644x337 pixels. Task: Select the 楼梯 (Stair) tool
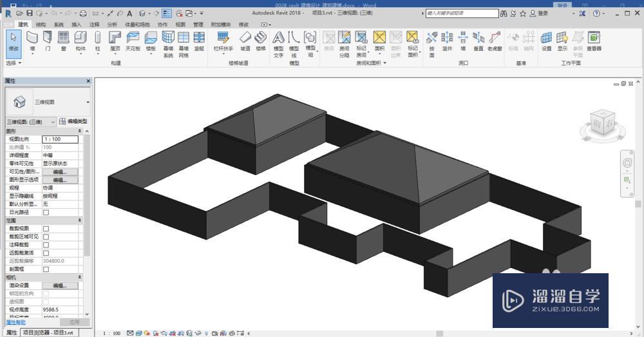coord(261,41)
